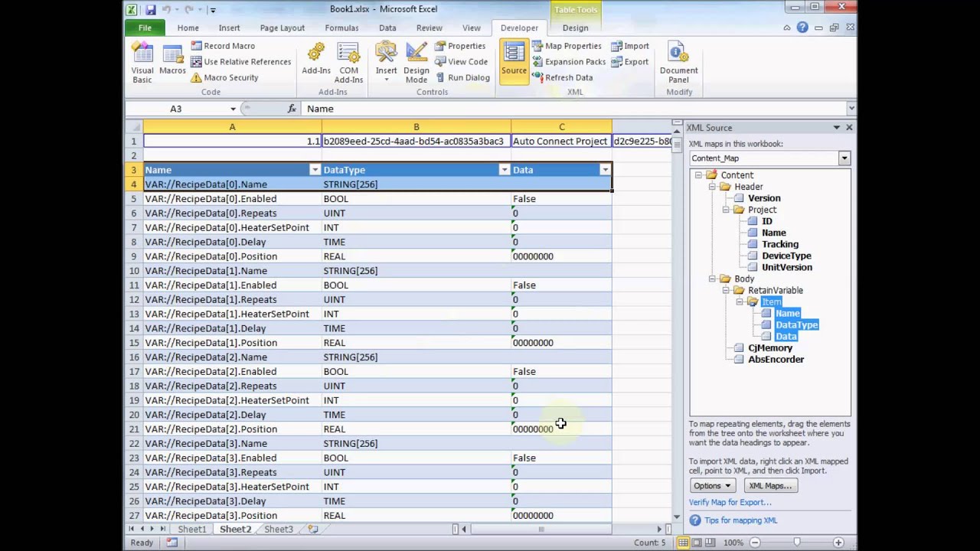Image resolution: width=980 pixels, height=551 pixels.
Task: Collapse the Content node in XML tree
Action: point(699,175)
